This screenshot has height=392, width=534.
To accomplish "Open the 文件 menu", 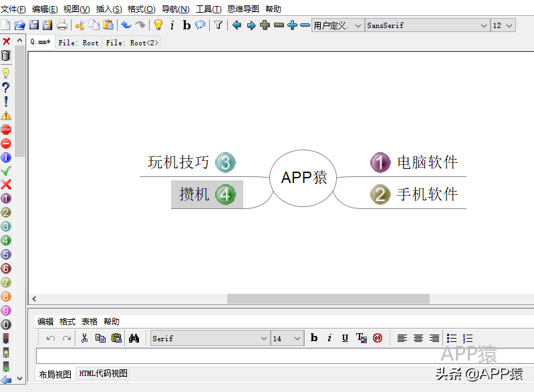I will [x=13, y=9].
